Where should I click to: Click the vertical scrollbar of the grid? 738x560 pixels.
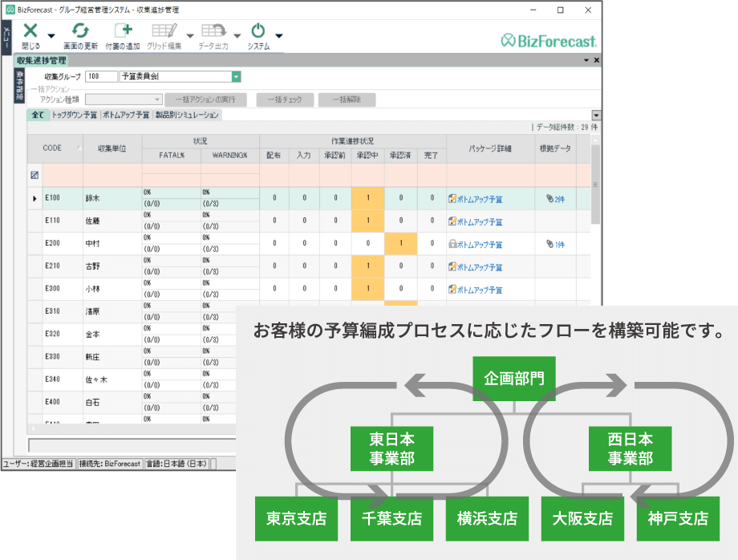tap(595, 184)
